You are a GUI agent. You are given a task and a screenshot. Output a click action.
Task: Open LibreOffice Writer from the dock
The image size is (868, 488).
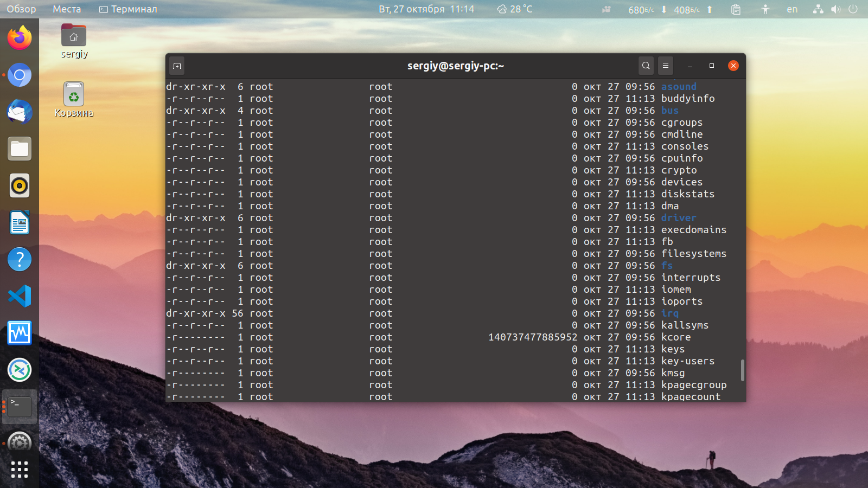coord(20,222)
